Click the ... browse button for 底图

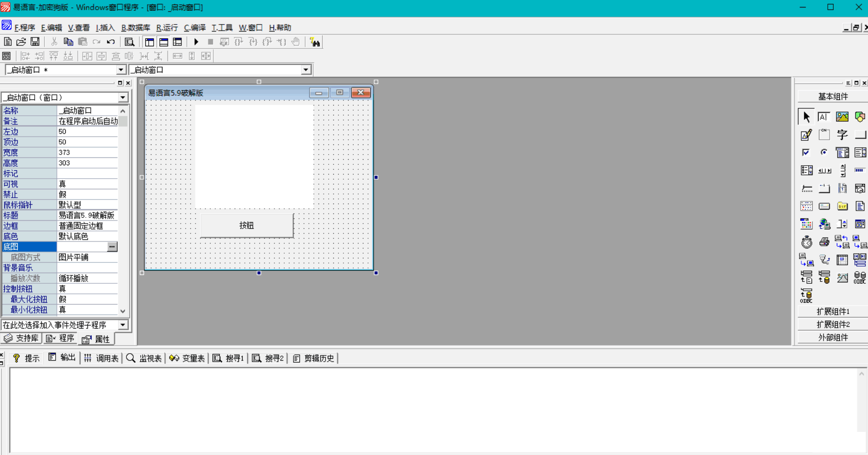(112, 247)
